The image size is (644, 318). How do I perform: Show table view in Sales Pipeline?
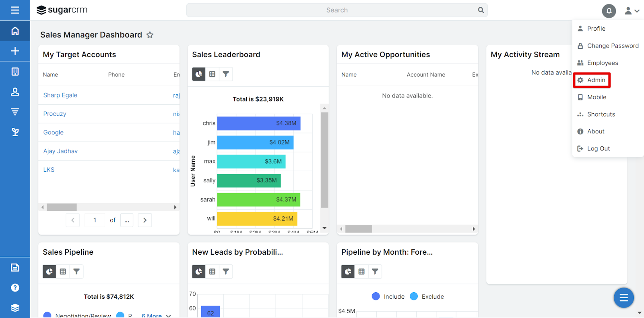[63, 272]
